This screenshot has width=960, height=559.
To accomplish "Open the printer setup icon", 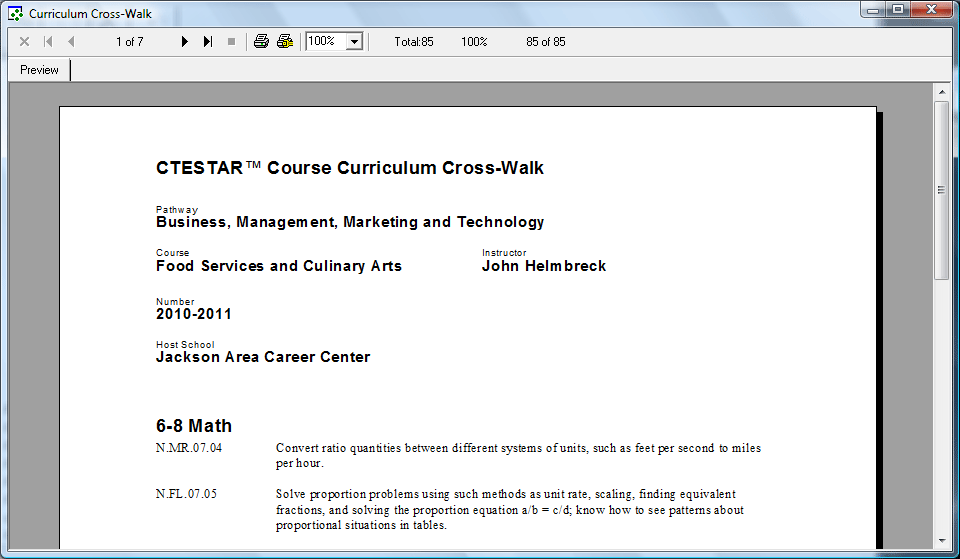I will tap(285, 42).
